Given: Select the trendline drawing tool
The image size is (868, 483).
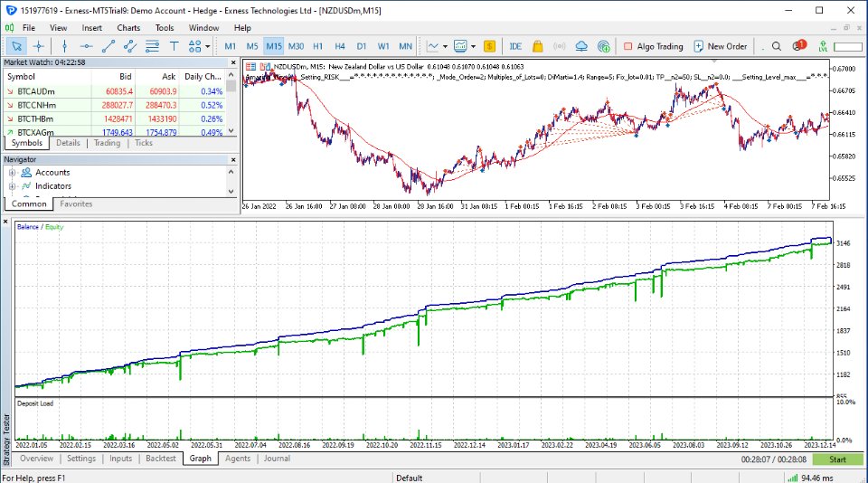Looking at the screenshot, I should (108, 46).
